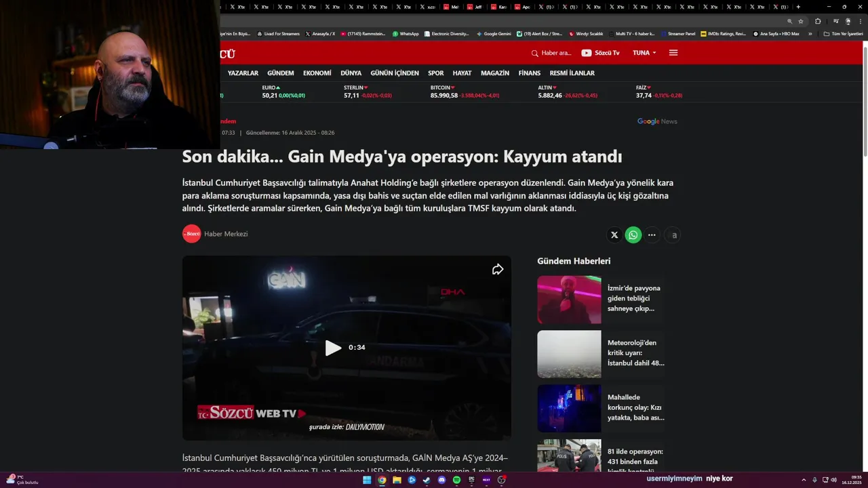
Task: Open more share options (three dots)
Action: click(x=652, y=235)
